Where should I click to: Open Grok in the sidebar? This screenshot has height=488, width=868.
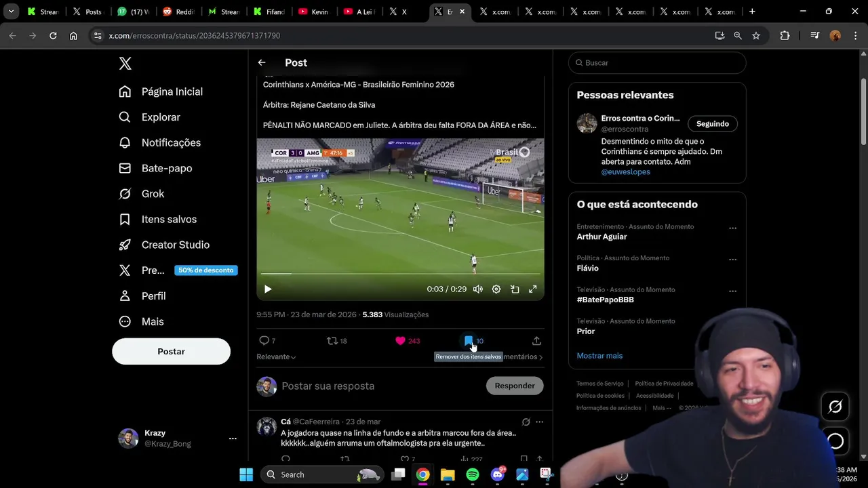pos(141,194)
